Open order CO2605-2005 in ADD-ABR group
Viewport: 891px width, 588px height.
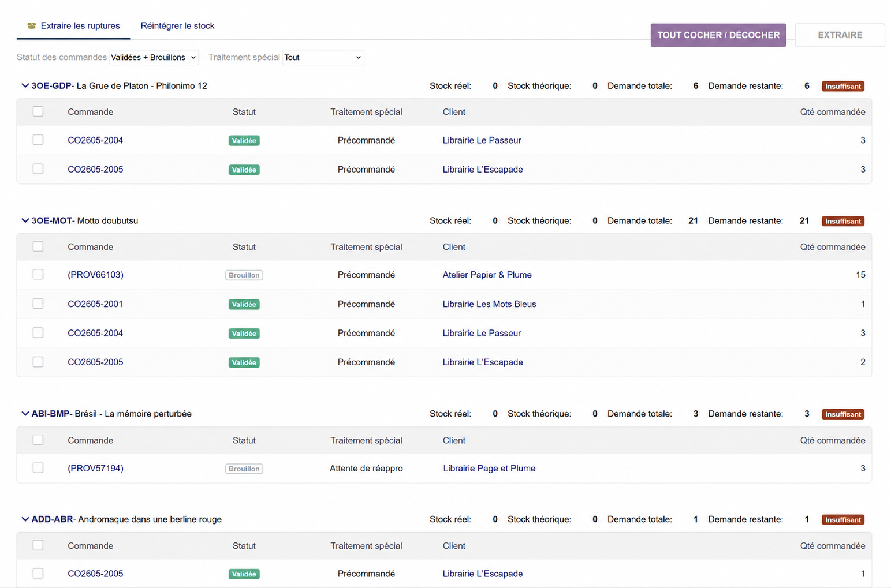[x=95, y=574]
